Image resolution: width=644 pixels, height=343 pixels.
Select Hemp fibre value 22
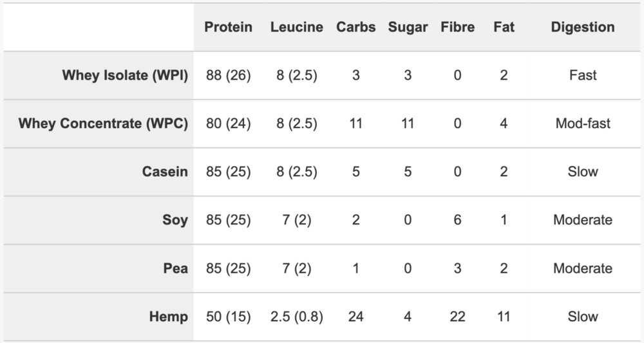pyautogui.click(x=457, y=317)
